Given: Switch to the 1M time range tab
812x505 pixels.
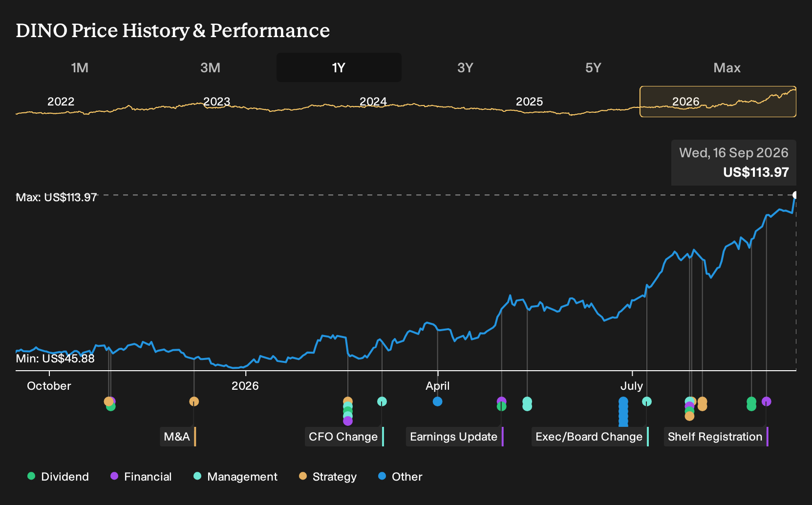Looking at the screenshot, I should pyautogui.click(x=80, y=67).
